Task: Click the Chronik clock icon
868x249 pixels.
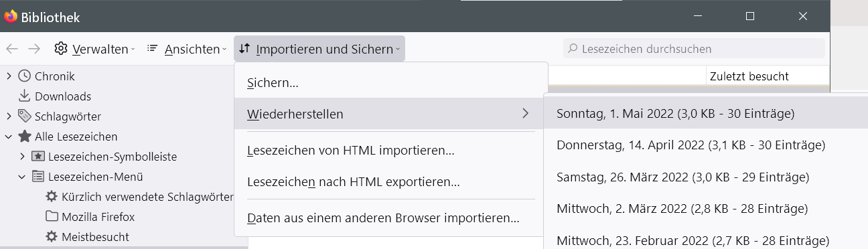Action: [25, 76]
